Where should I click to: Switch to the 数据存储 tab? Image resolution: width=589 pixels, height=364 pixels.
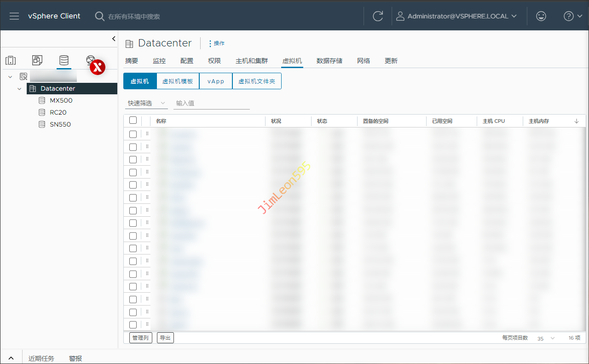pyautogui.click(x=329, y=61)
